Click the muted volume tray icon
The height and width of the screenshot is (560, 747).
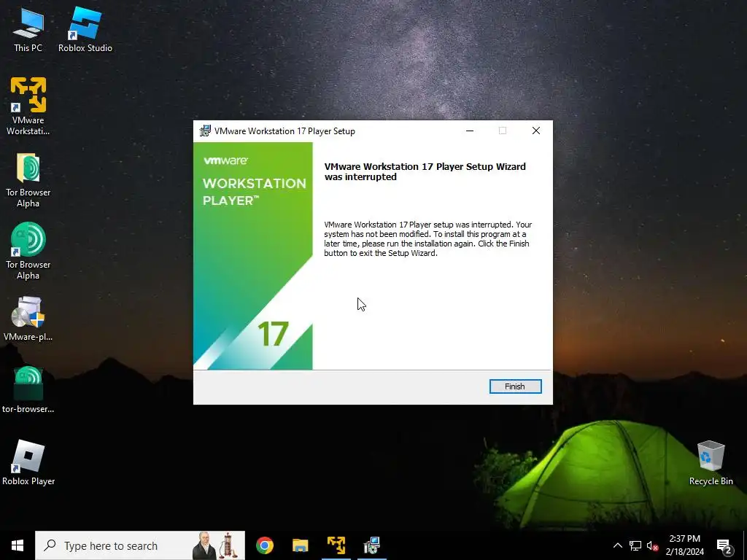pos(652,545)
